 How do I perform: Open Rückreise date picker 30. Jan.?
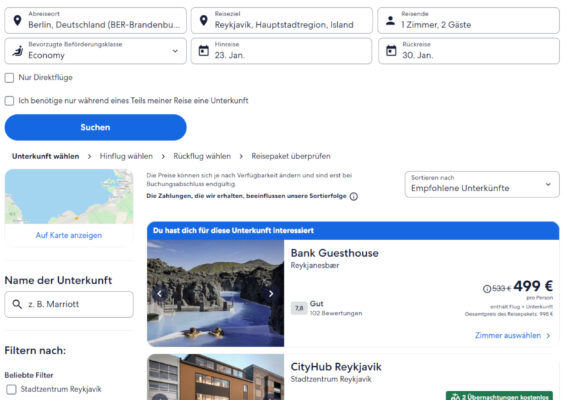click(469, 51)
